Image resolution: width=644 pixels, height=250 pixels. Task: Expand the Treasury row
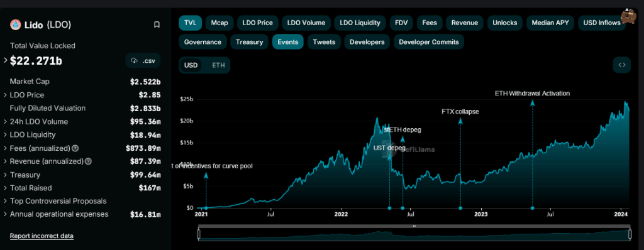click(x=5, y=175)
